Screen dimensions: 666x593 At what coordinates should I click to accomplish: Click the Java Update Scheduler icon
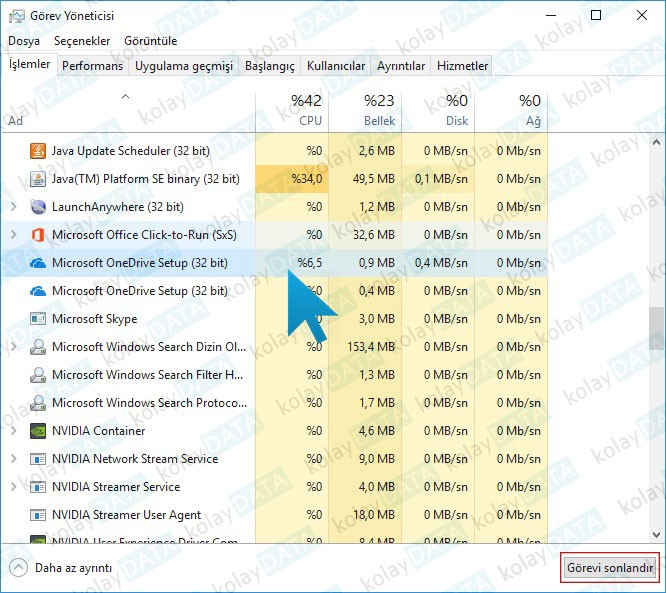[38, 151]
